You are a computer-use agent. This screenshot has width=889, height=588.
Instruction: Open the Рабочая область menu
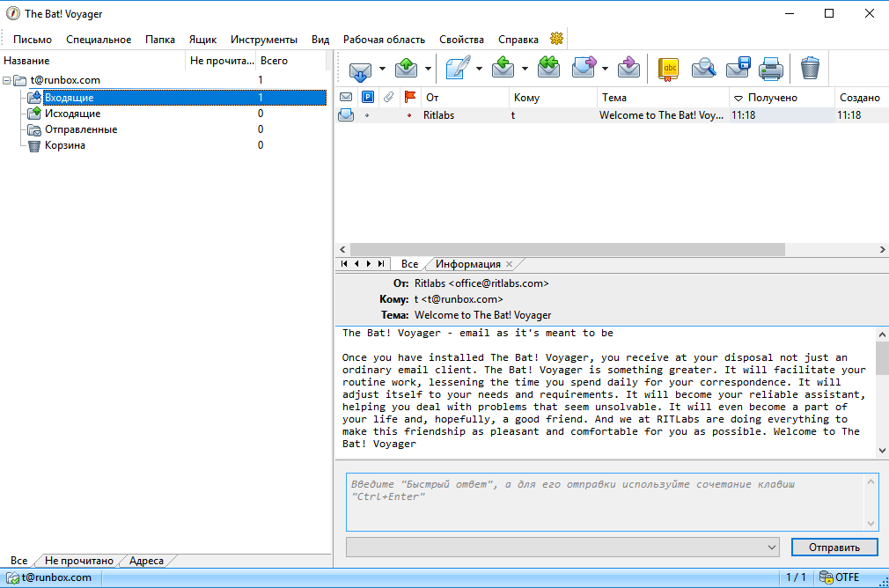tap(384, 39)
